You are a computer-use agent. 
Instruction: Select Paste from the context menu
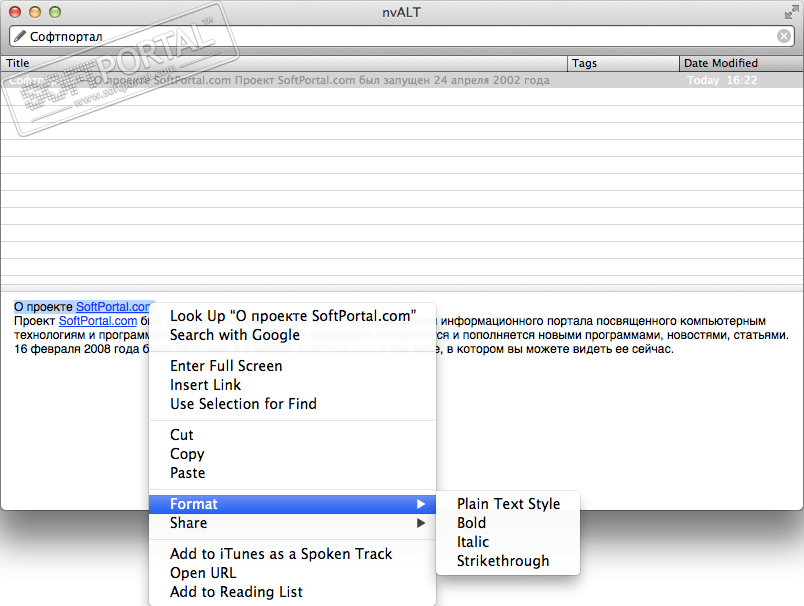coord(293,473)
